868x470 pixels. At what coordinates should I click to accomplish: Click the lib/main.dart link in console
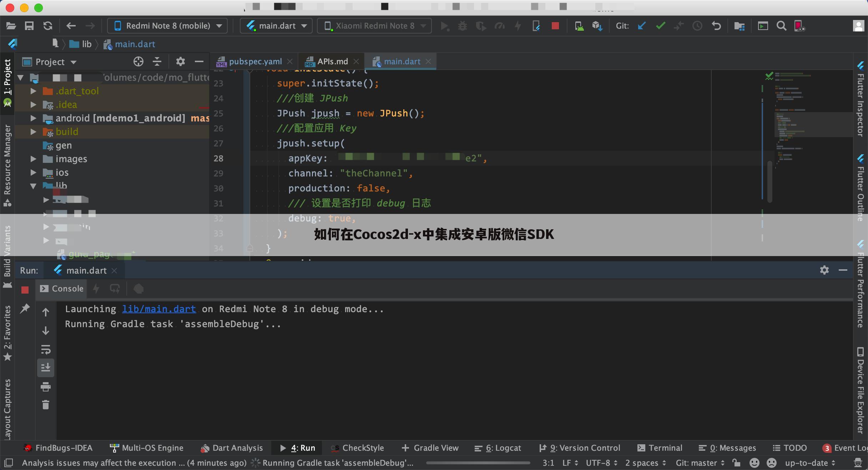click(x=159, y=309)
